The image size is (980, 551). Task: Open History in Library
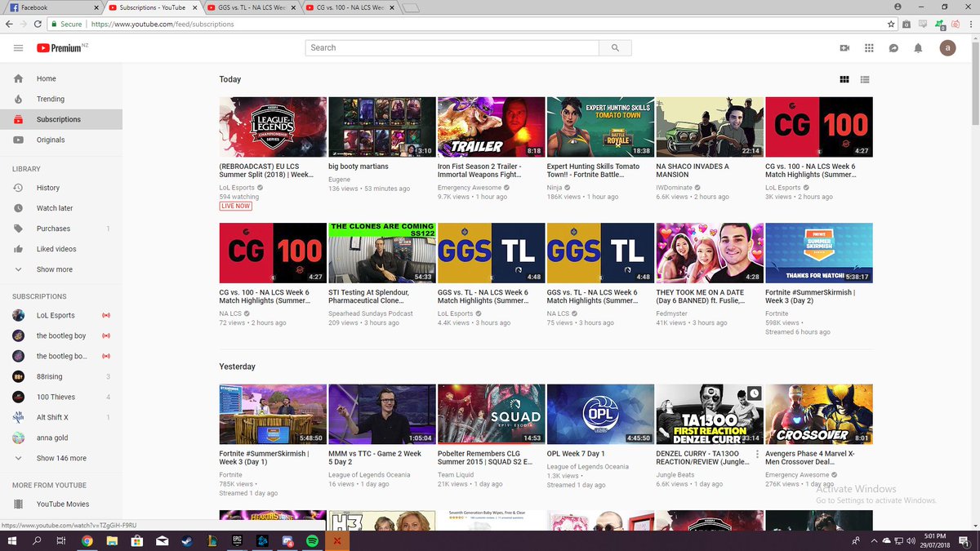pos(61,189)
